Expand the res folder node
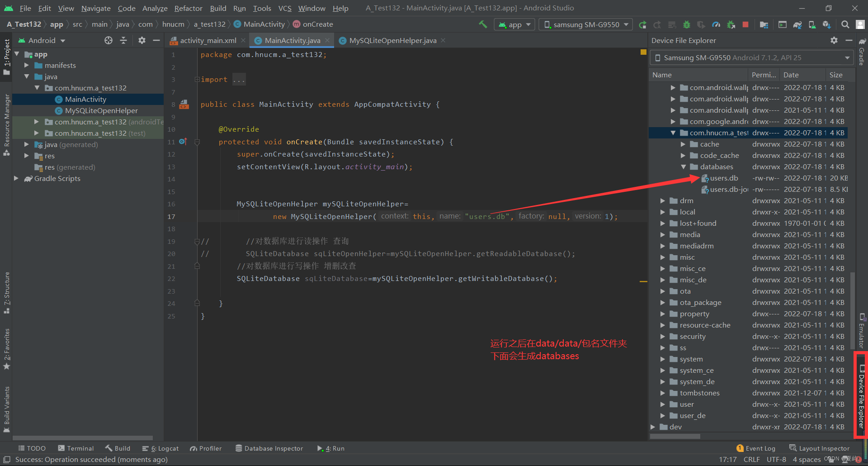This screenshot has height=466, width=868. point(26,156)
